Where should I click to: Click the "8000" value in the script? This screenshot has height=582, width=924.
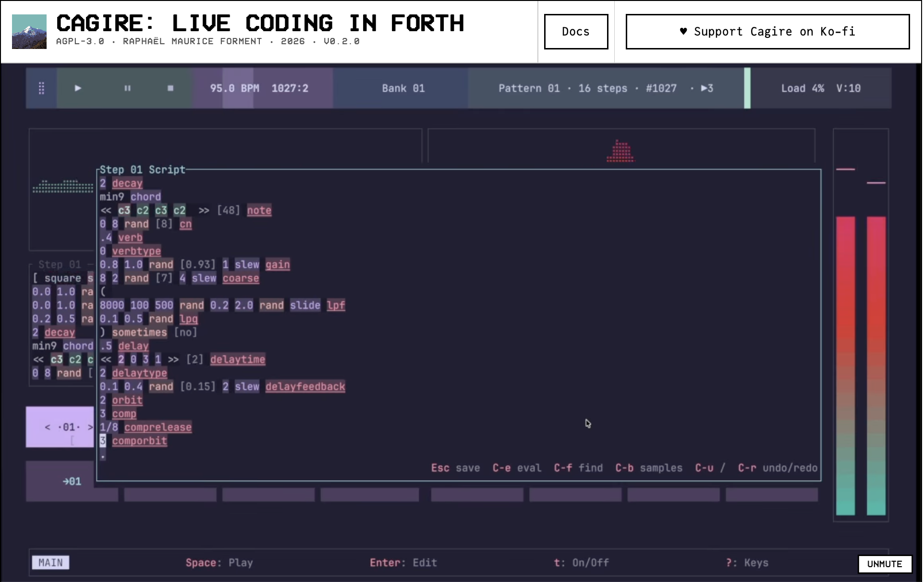tap(112, 305)
